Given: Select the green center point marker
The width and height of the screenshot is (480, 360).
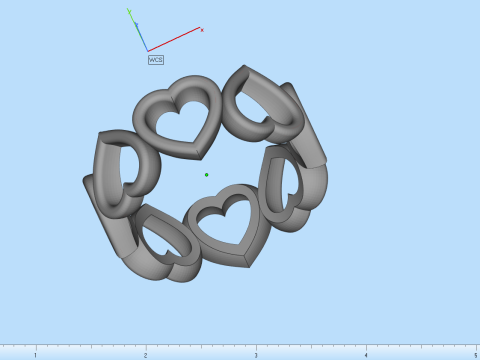Looking at the screenshot, I should click(x=207, y=175).
